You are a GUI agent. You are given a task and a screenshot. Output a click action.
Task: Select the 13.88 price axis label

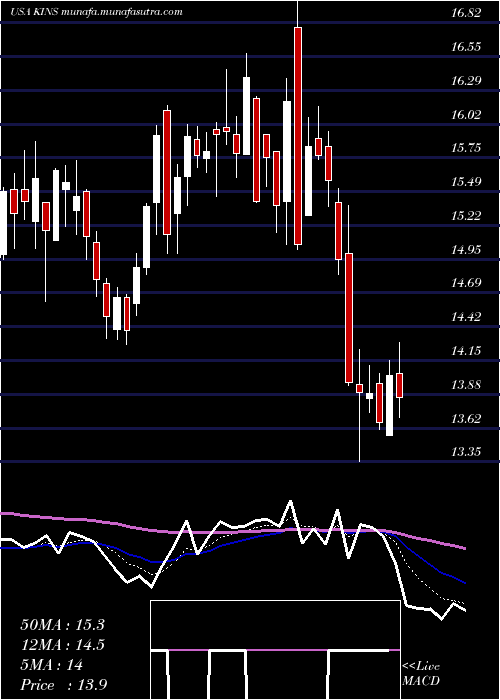[466, 385]
